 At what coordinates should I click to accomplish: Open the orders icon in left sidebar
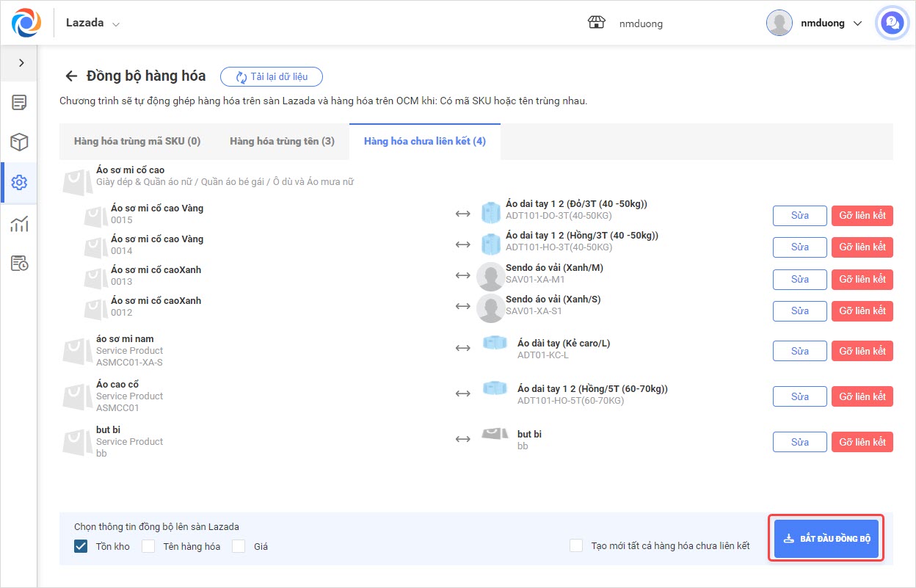click(19, 103)
